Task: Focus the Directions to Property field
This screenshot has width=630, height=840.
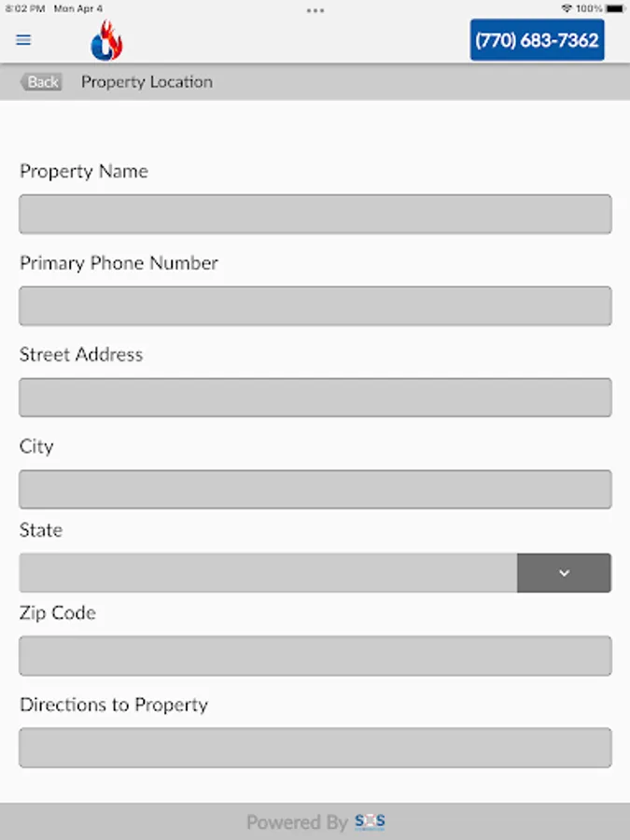Action: pyautogui.click(x=315, y=748)
